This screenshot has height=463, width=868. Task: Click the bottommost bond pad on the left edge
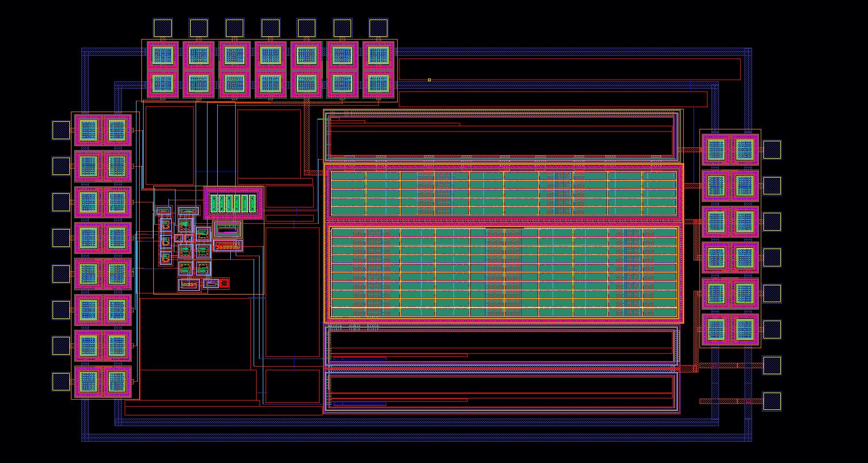tap(61, 381)
